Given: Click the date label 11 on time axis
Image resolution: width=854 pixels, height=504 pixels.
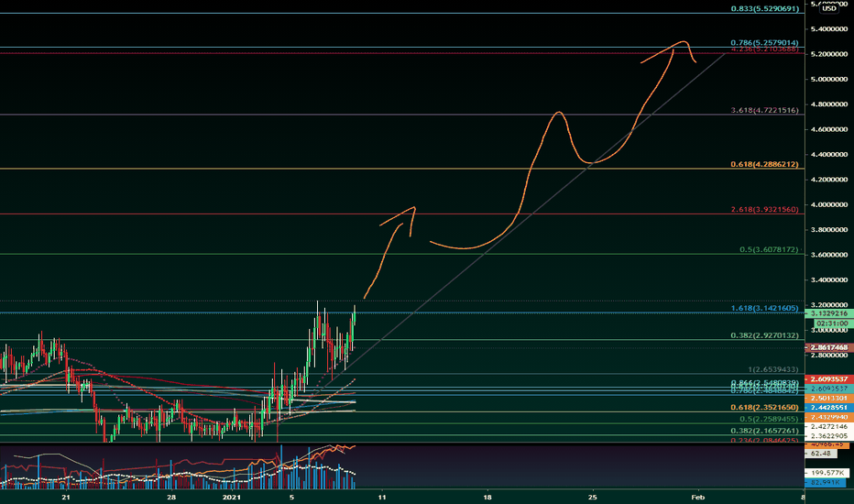Looking at the screenshot, I should tap(382, 497).
